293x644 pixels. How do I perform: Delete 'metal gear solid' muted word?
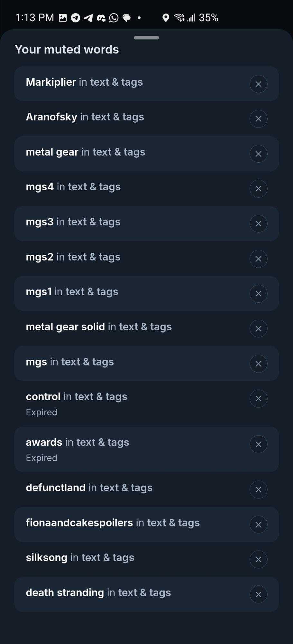(258, 329)
